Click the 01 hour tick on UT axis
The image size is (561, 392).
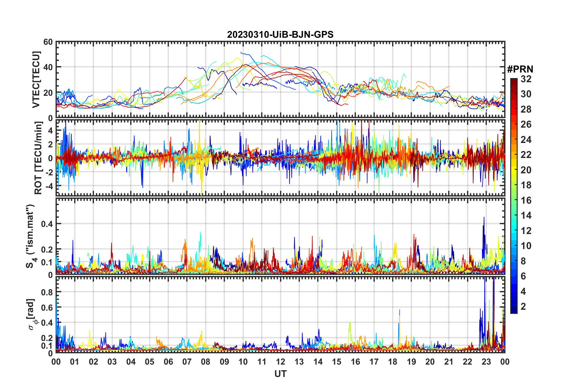point(75,362)
